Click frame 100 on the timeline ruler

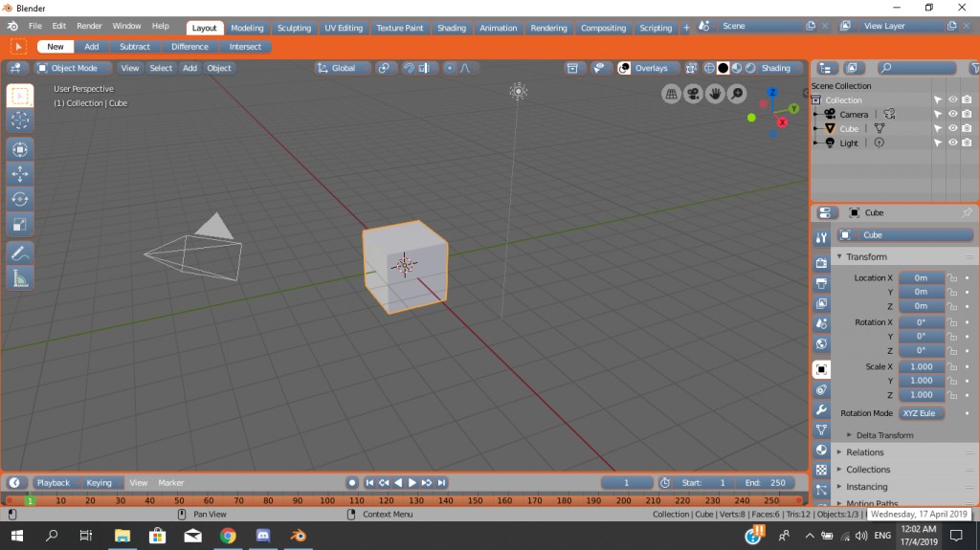point(326,500)
